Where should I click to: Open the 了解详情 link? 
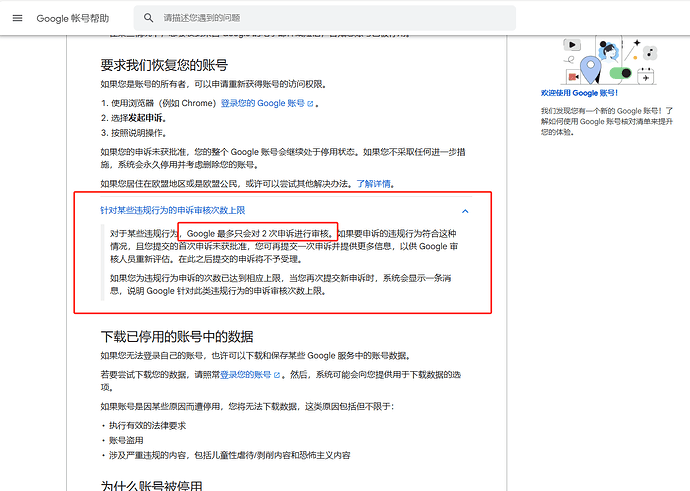(373, 184)
